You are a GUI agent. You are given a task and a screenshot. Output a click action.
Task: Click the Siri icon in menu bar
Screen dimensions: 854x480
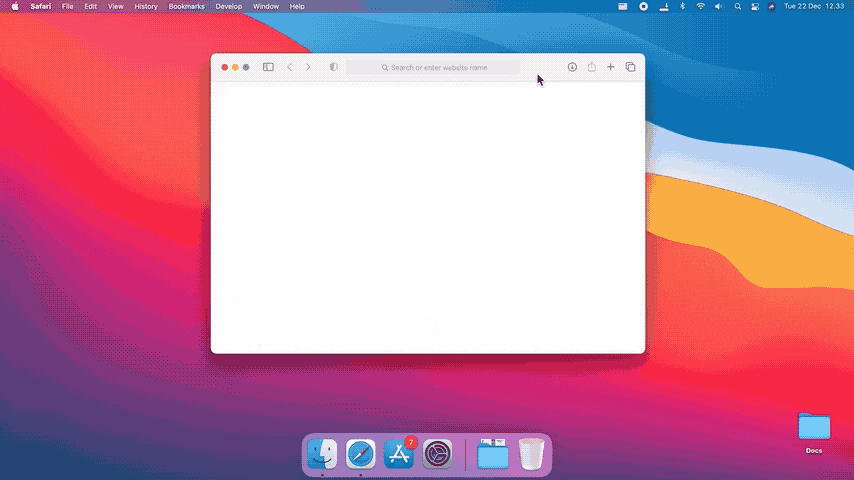pos(772,7)
